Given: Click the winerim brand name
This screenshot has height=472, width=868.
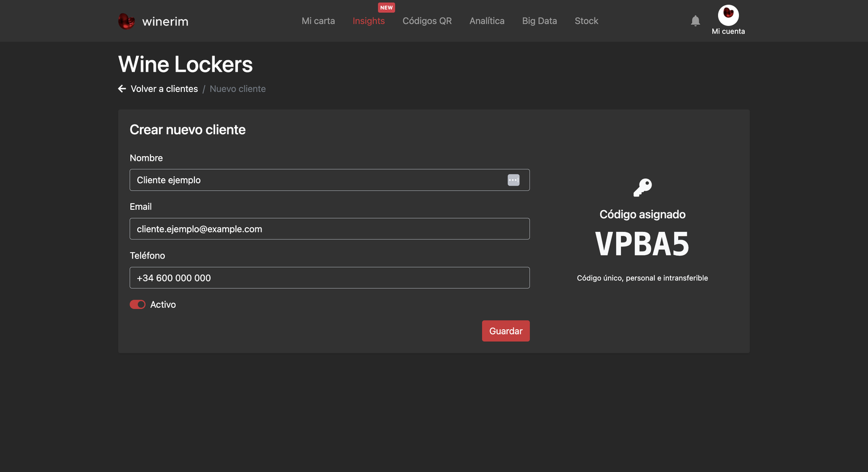Looking at the screenshot, I should [165, 21].
